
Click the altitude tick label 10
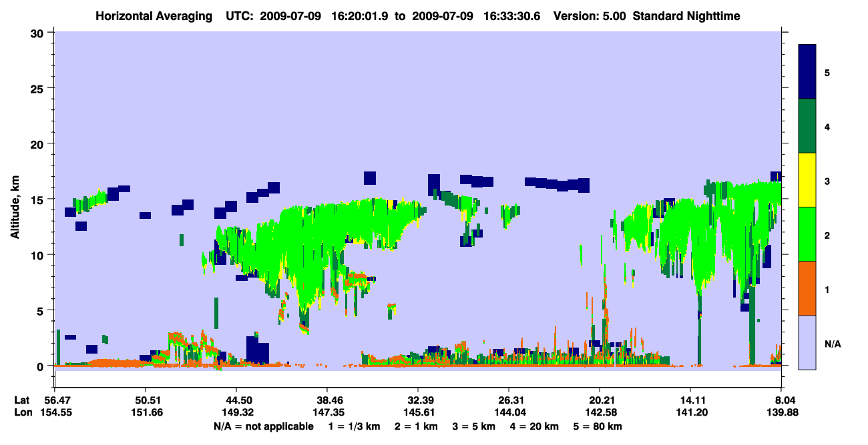[39, 255]
